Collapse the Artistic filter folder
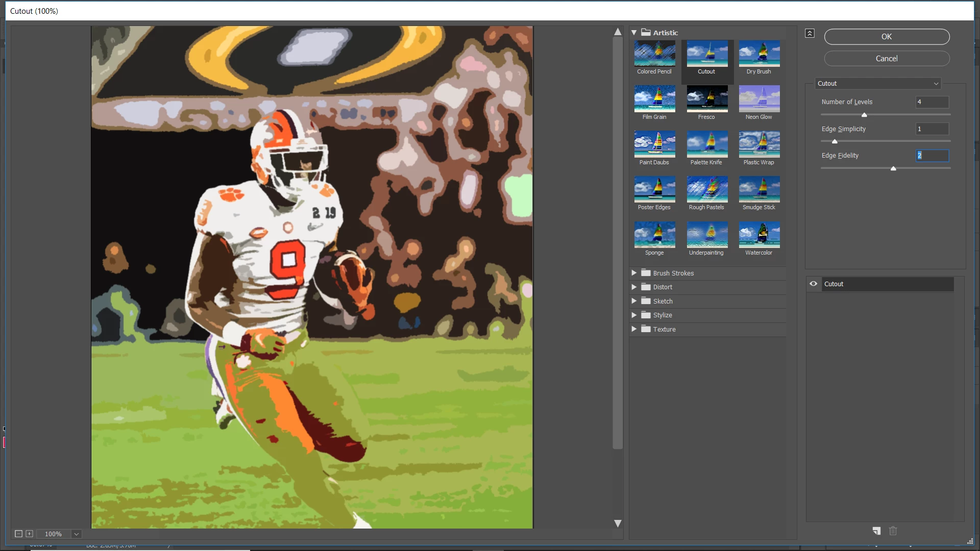Screen dimensions: 980x551 (634, 33)
